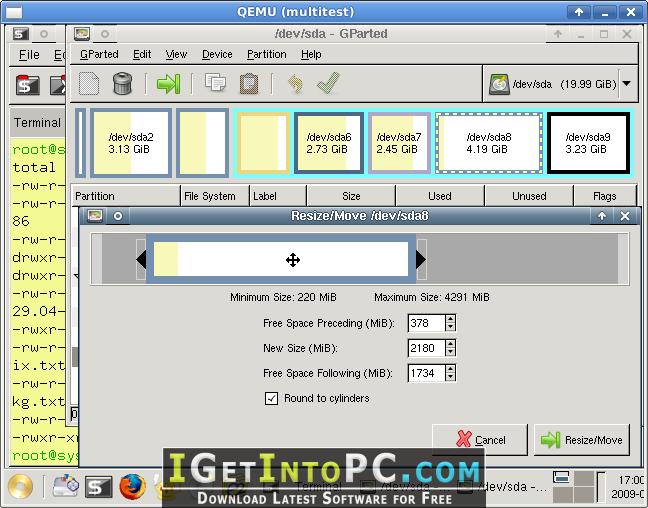Click the File System column header
Screen dimensions: 648x508
point(215,196)
